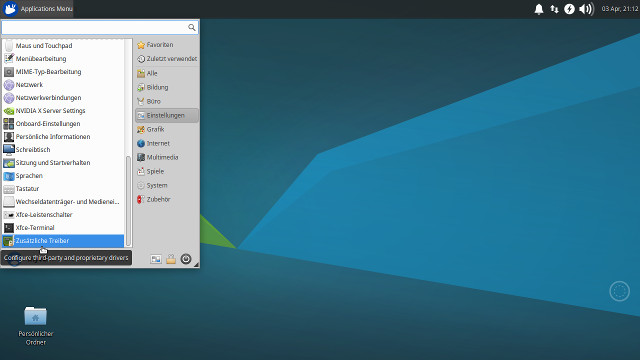
Task: Select the Favoriten category
Action: click(x=167, y=45)
